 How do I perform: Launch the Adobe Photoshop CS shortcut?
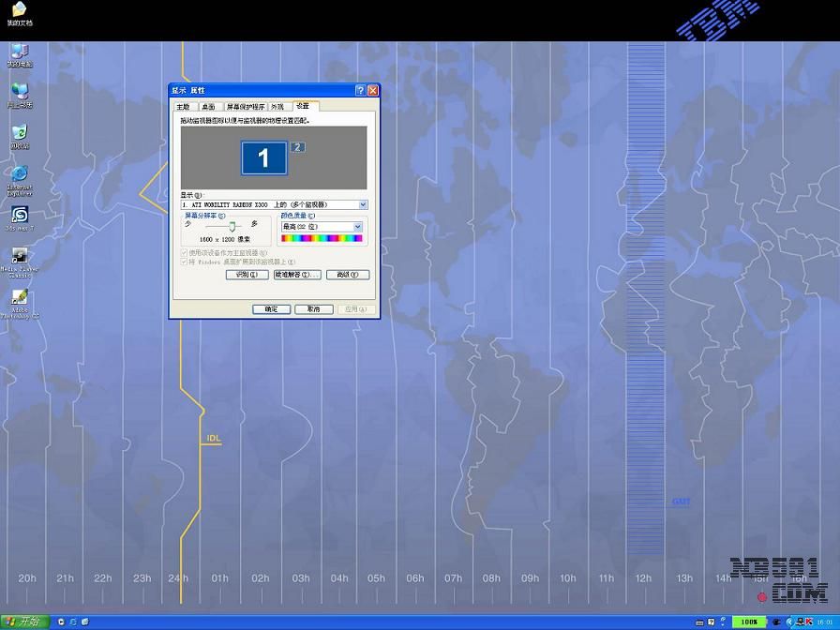coord(19,297)
